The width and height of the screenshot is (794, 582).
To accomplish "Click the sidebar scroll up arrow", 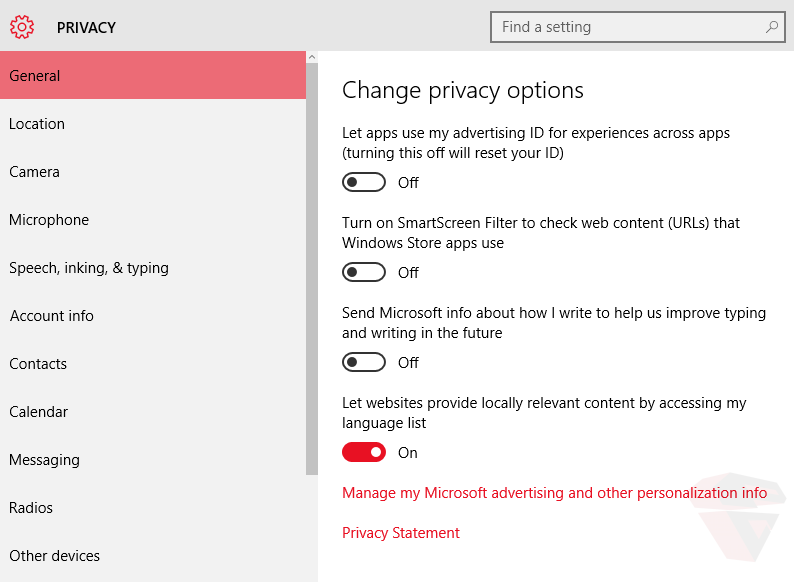I will (312, 57).
